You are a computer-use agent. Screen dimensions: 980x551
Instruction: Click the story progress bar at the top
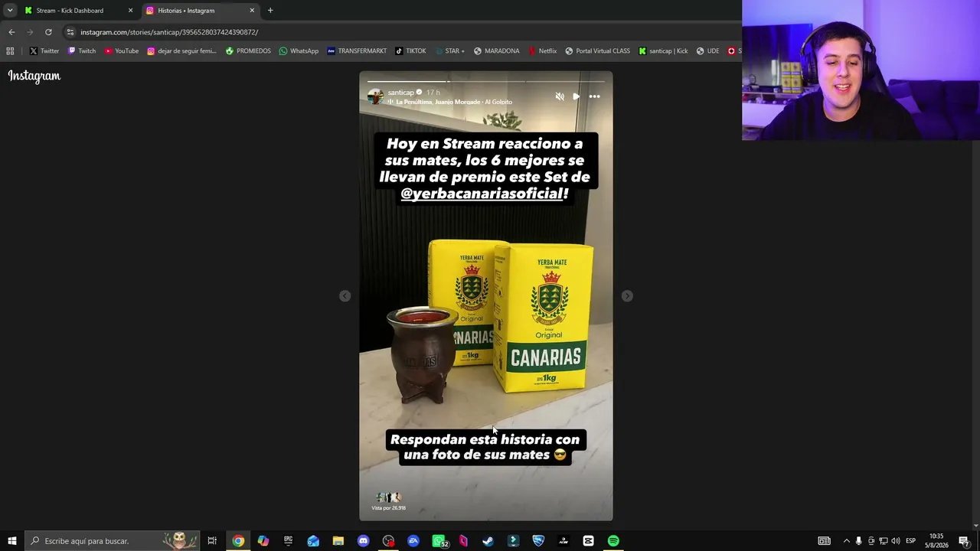(485, 81)
